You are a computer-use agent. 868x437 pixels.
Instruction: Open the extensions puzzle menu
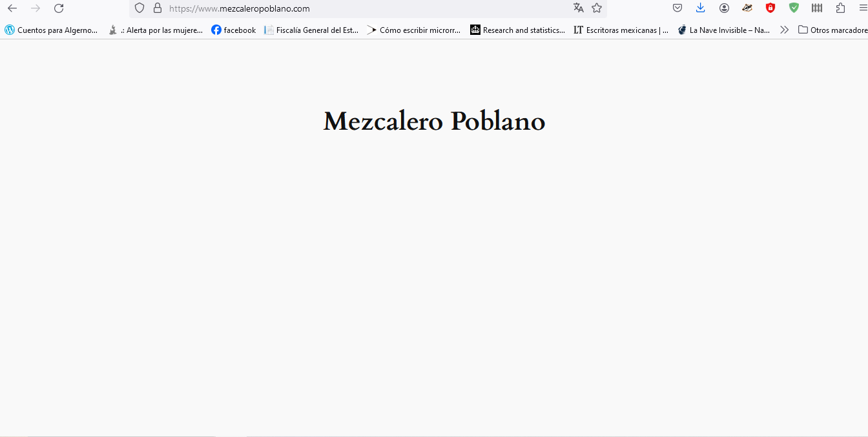click(x=840, y=8)
